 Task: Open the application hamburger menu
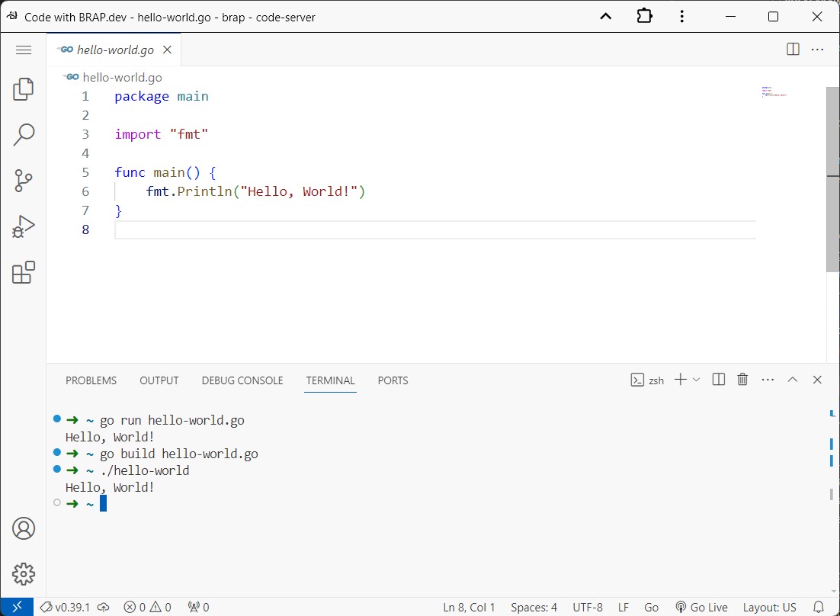[24, 50]
